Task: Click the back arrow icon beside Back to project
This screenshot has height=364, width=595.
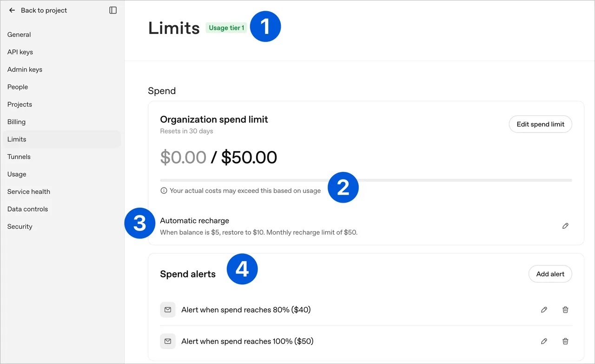Action: [12, 10]
